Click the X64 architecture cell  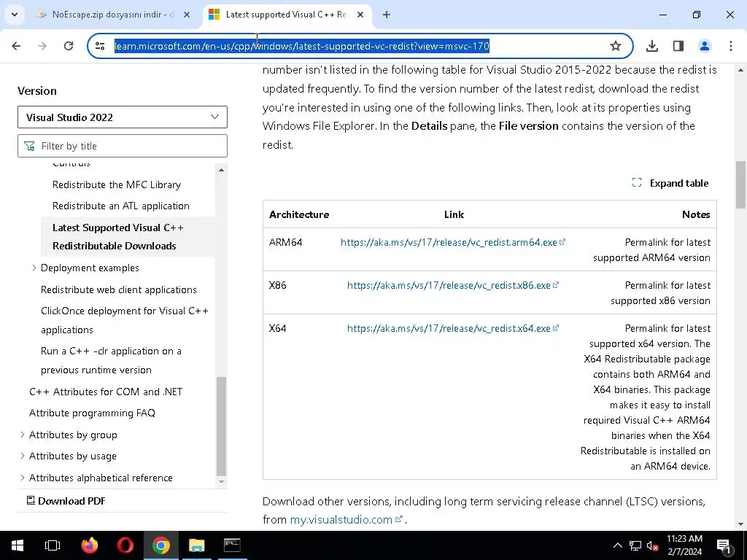[278, 328]
